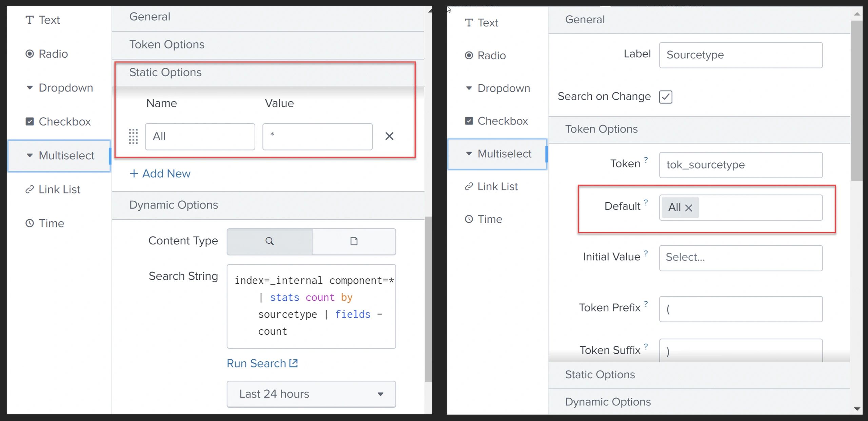Switch Content Type to the document mode
This screenshot has height=421, width=868.
(354, 241)
